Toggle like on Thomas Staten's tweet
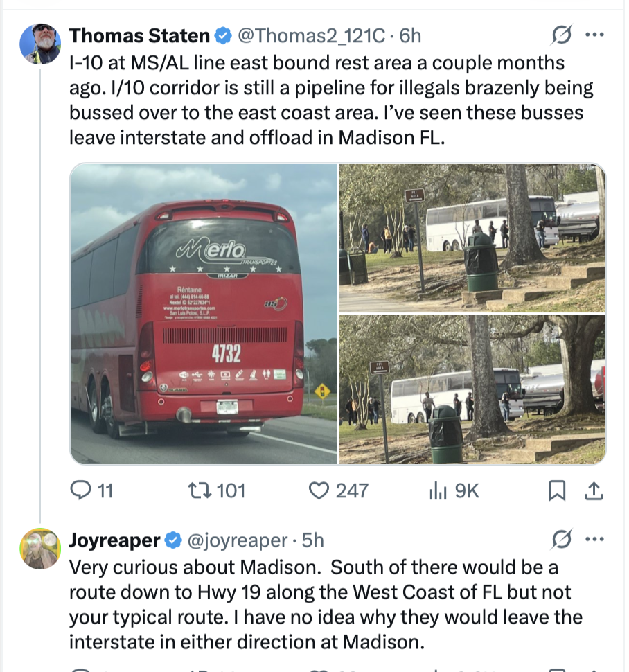The height and width of the screenshot is (672, 629). (318, 490)
